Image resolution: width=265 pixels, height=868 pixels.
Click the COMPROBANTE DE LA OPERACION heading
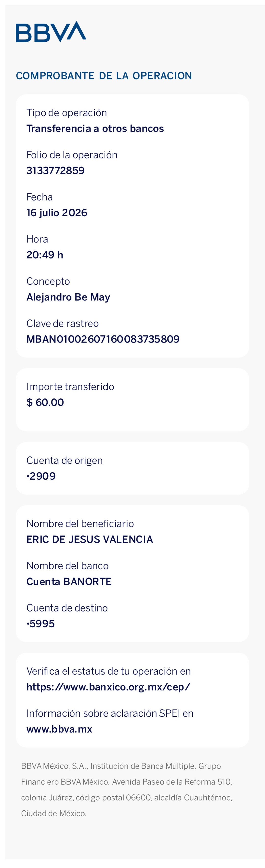[104, 76]
